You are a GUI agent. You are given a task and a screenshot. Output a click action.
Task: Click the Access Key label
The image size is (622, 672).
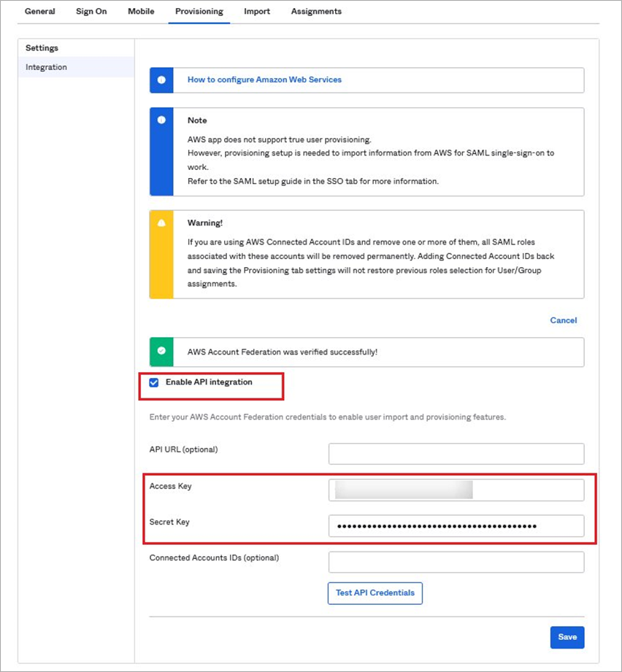[171, 486]
